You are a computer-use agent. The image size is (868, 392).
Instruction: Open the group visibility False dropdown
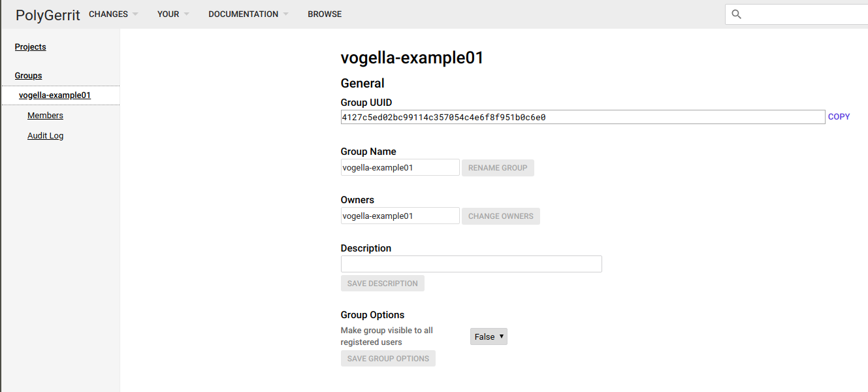(489, 336)
